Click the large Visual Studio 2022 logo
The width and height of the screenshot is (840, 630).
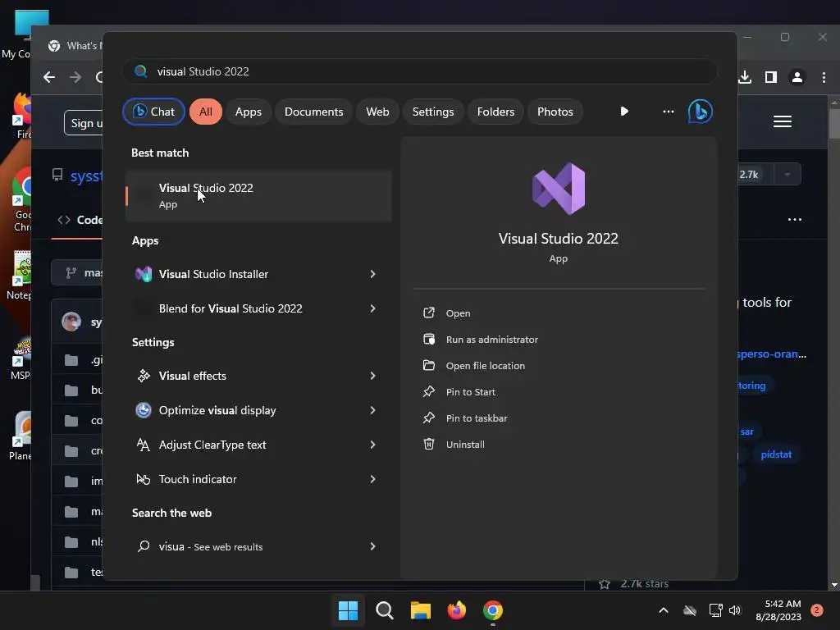pos(558,189)
